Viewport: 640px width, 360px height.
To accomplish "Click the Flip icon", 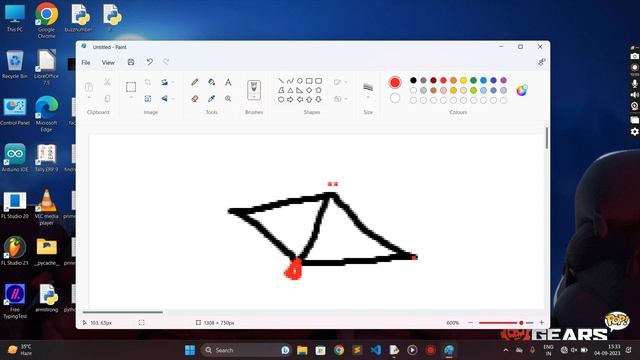I will [x=164, y=98].
